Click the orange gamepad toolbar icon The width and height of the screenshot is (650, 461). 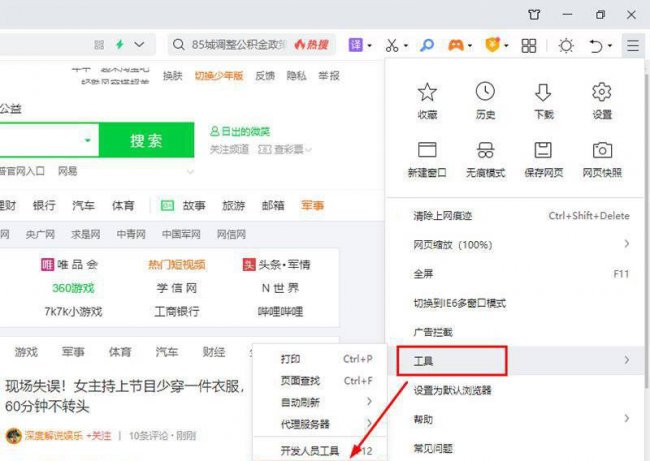click(x=456, y=45)
